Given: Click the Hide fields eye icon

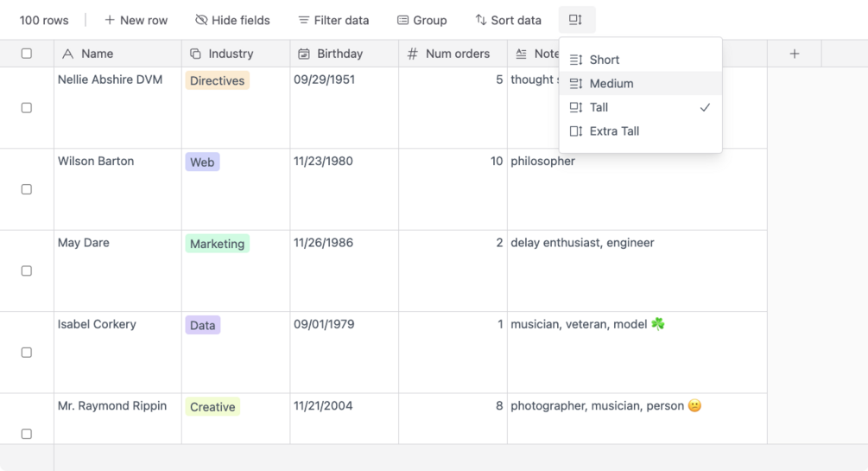Looking at the screenshot, I should 201,20.
